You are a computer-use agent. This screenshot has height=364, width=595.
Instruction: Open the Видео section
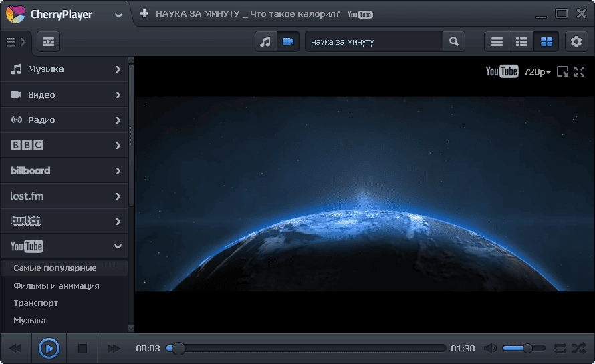coord(64,94)
